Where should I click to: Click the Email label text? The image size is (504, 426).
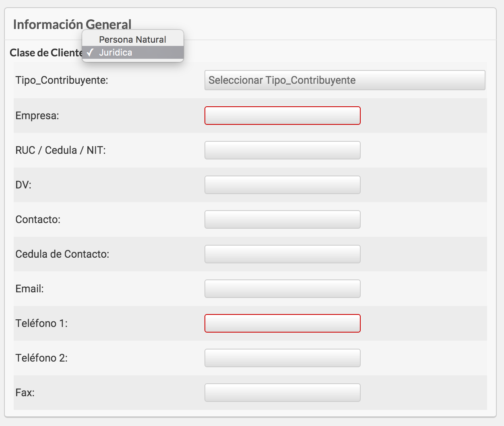pyautogui.click(x=29, y=289)
